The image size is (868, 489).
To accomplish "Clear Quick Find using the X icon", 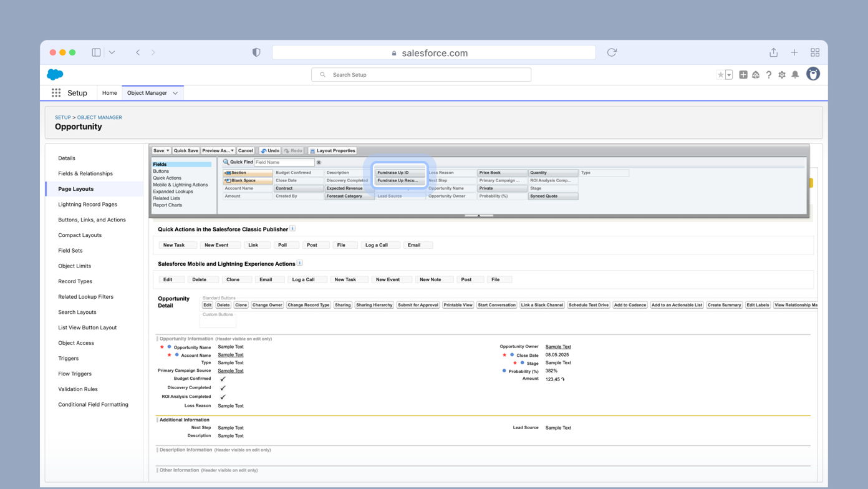I will (318, 162).
